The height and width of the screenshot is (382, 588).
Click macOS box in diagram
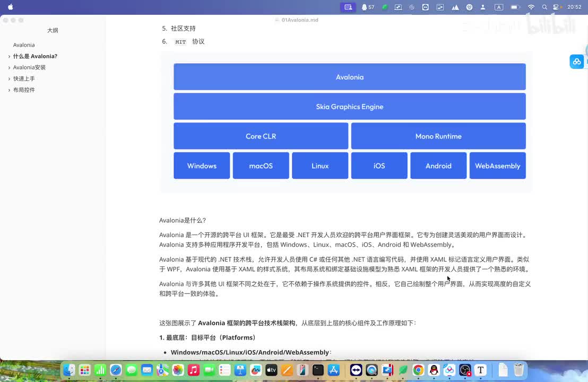[x=261, y=166]
